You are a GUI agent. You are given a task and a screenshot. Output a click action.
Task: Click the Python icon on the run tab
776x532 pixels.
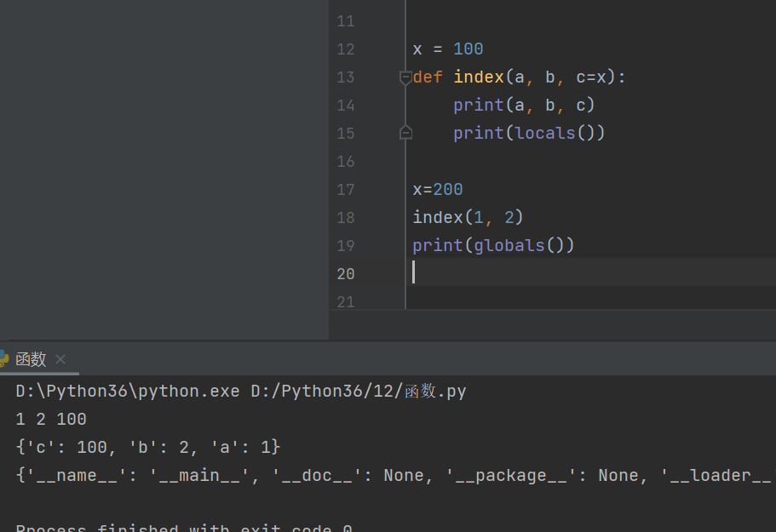click(x=4, y=359)
